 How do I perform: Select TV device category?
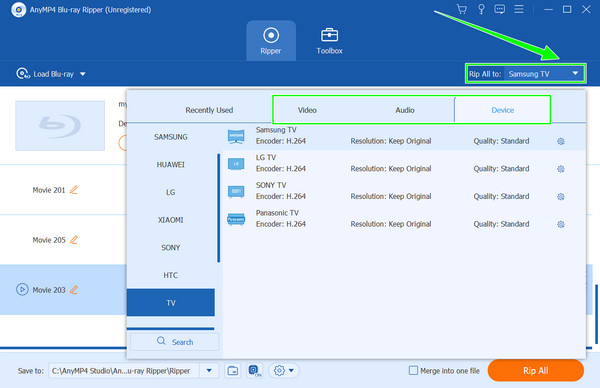(x=171, y=303)
